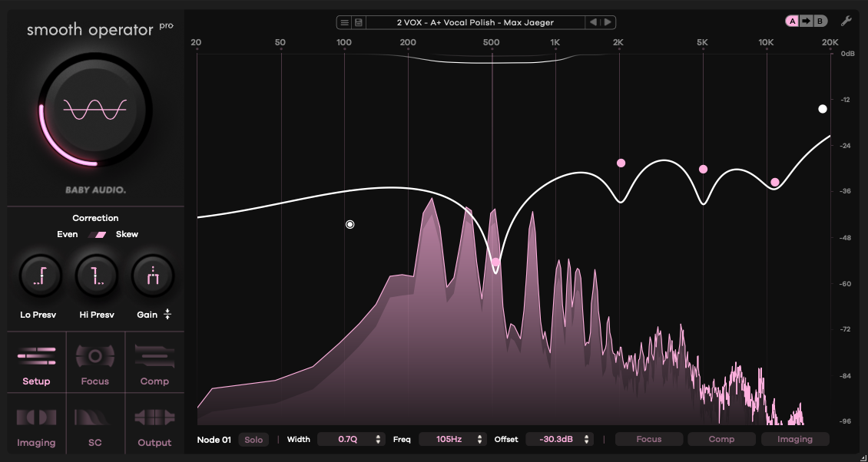Click the Focus tab label in sidebar

94,381
